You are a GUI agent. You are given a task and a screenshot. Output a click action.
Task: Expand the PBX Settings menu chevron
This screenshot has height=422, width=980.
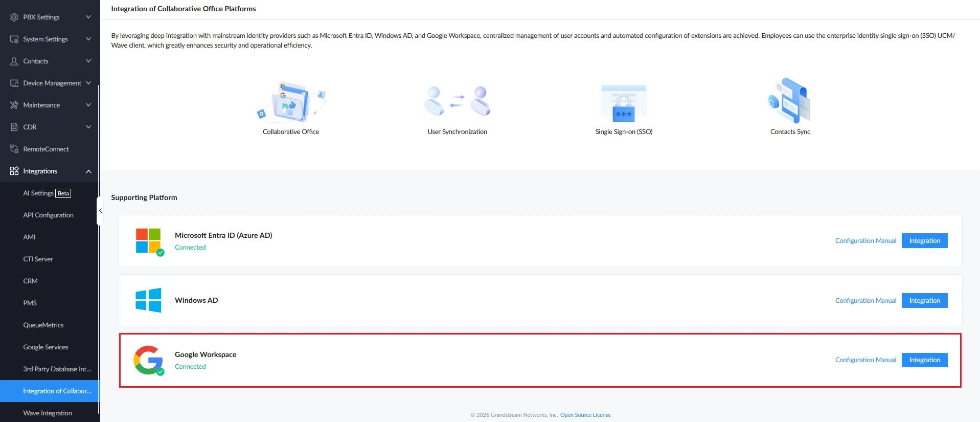point(88,17)
